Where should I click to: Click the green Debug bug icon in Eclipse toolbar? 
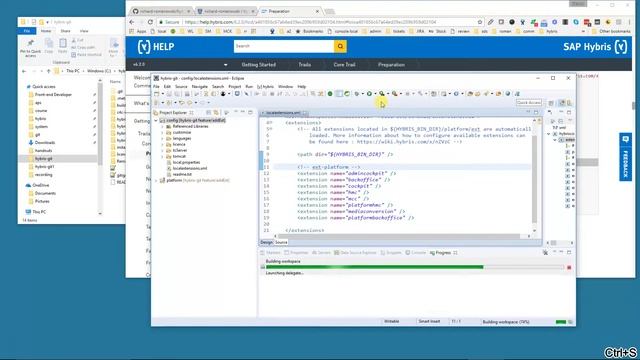[357, 94]
